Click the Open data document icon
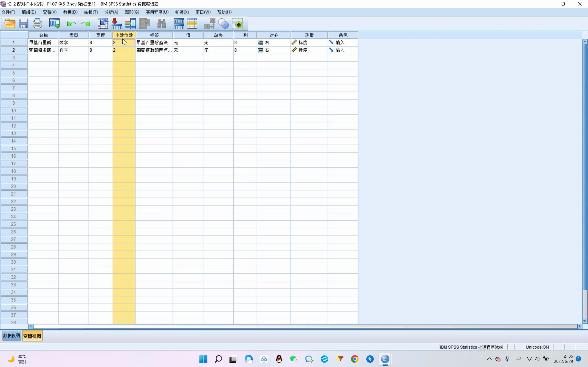 (x=10, y=24)
